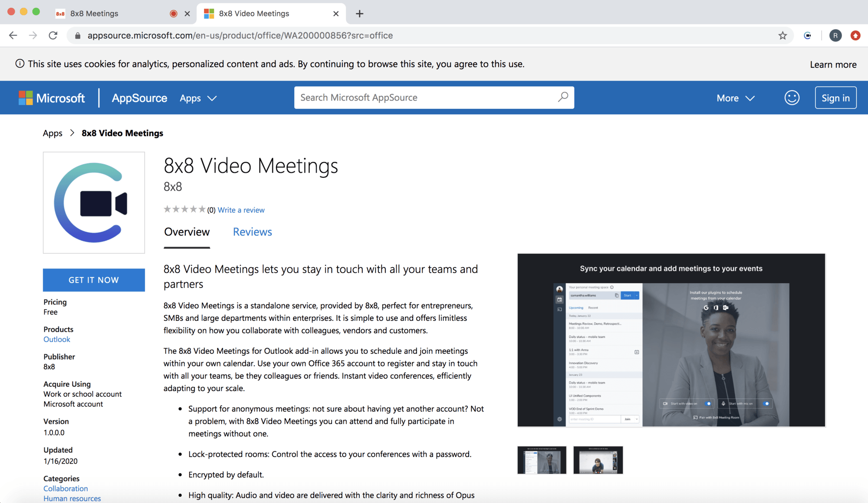Bookmark this page with the star icon
The width and height of the screenshot is (868, 503).
click(783, 36)
